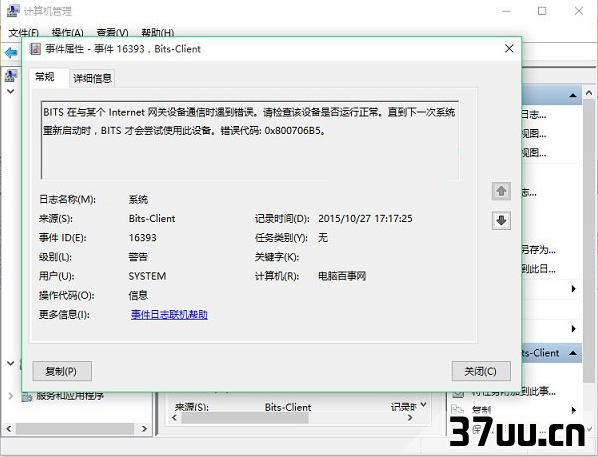This screenshot has height=457, width=598.
Task: Click the back arrow in toolbar
Action: pyautogui.click(x=11, y=52)
